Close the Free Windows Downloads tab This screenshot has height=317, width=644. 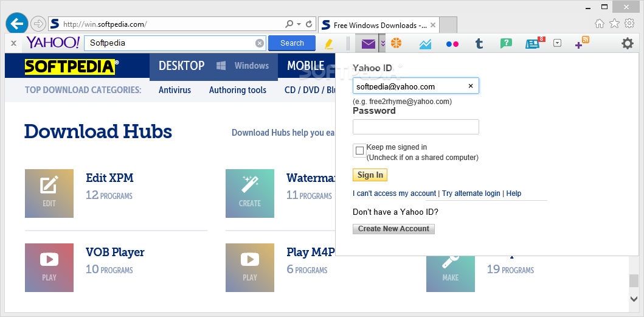point(433,25)
